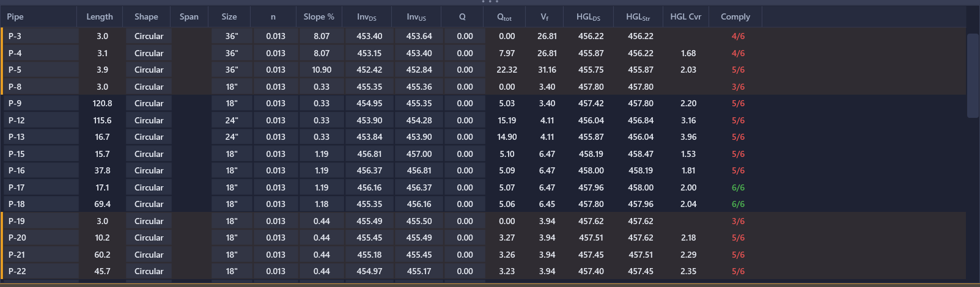Click the HGLDS column header
This screenshot has width=980, height=287.
[588, 17]
